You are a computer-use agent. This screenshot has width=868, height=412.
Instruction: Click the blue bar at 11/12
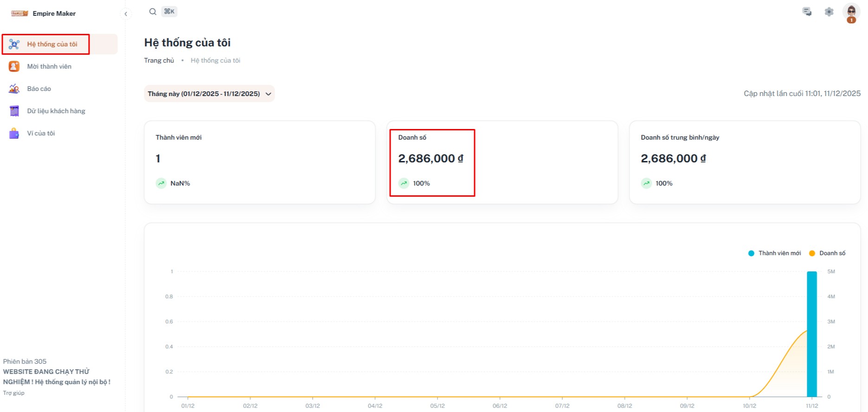pyautogui.click(x=811, y=334)
